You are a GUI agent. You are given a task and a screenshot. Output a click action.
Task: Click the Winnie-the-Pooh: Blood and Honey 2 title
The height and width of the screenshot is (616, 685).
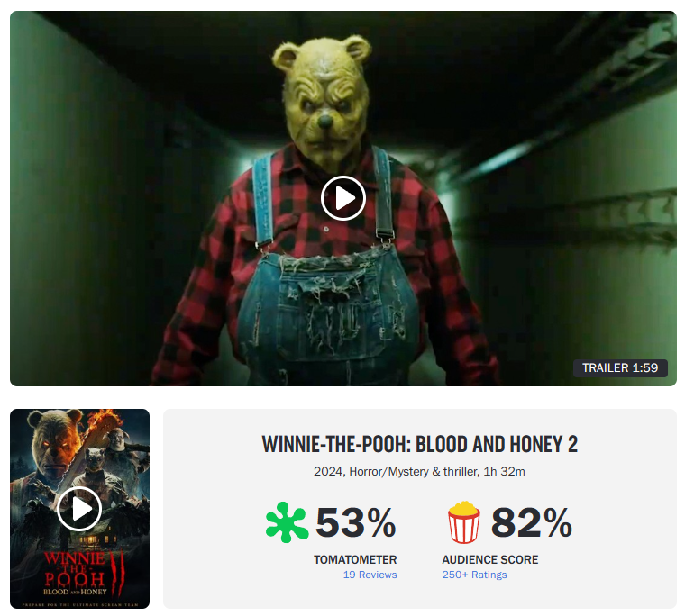point(419,444)
